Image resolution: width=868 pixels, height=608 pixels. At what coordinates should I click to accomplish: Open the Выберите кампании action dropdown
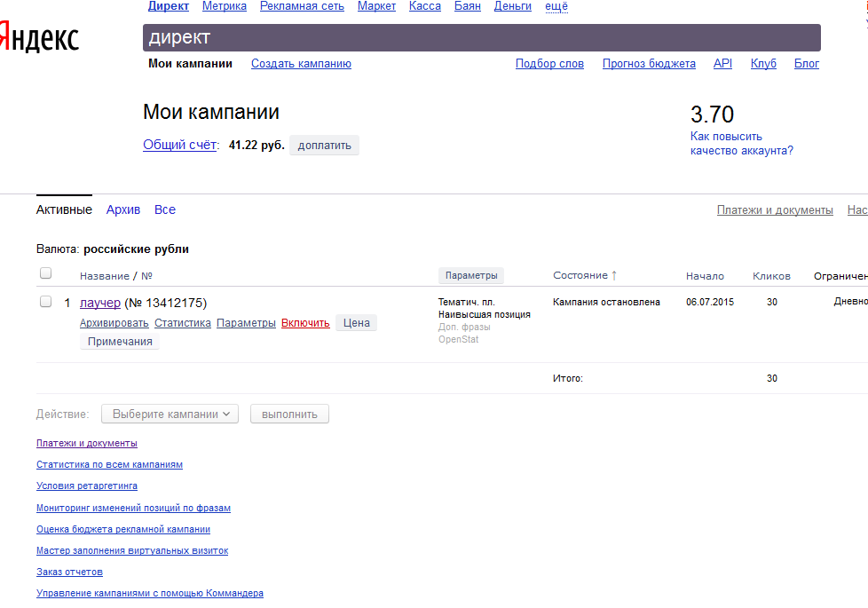click(170, 415)
